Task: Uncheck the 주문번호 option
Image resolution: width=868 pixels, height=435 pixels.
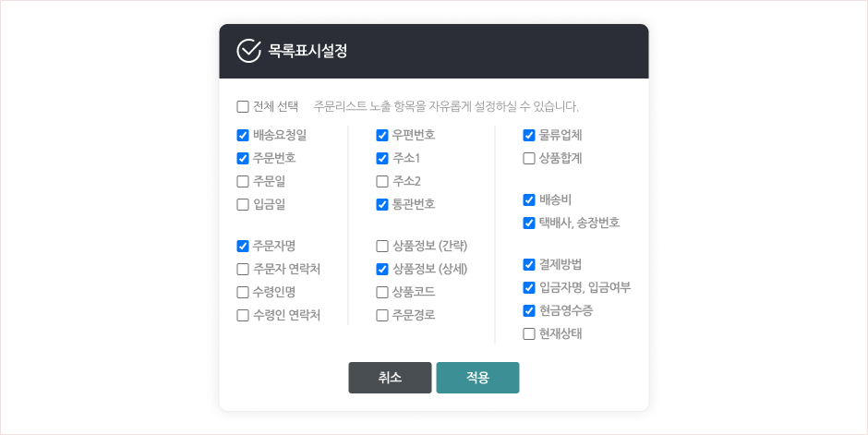Action: pyautogui.click(x=243, y=158)
